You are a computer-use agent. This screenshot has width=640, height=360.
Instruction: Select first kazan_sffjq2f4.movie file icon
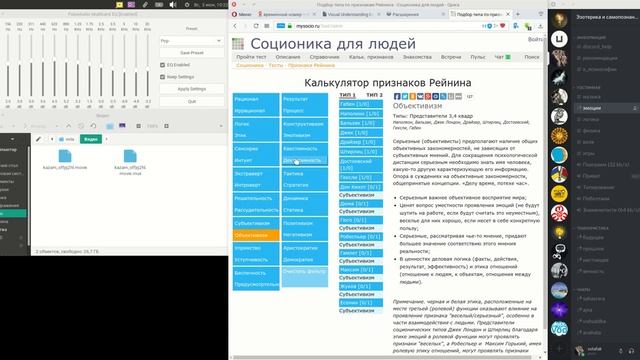click(65, 156)
